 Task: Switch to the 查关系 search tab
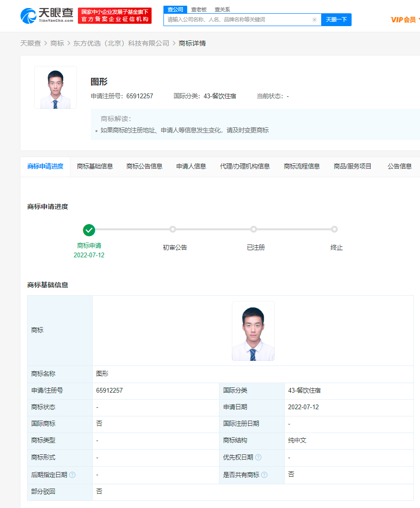[x=222, y=9]
